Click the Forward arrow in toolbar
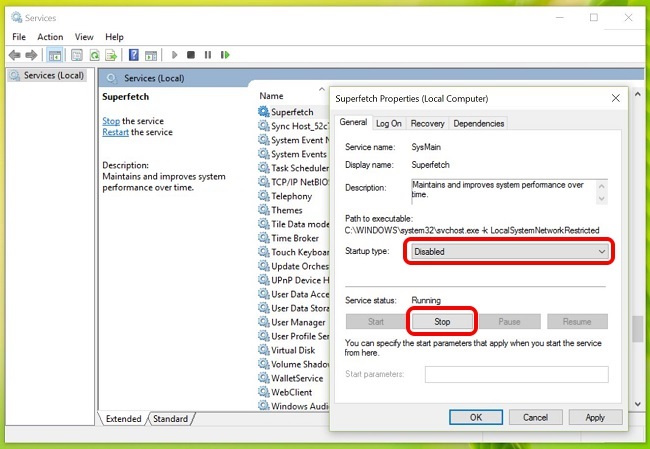This screenshot has height=449, width=650. [x=32, y=55]
